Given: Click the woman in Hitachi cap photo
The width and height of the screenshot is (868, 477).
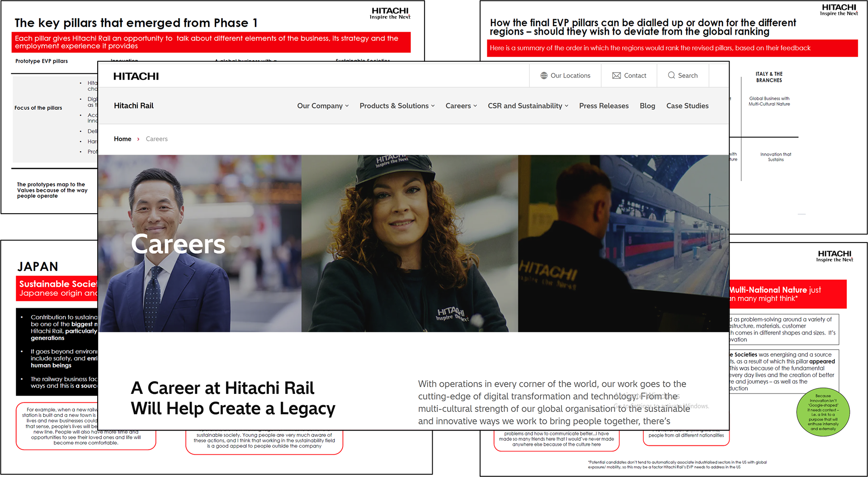Looking at the screenshot, I should tap(410, 244).
